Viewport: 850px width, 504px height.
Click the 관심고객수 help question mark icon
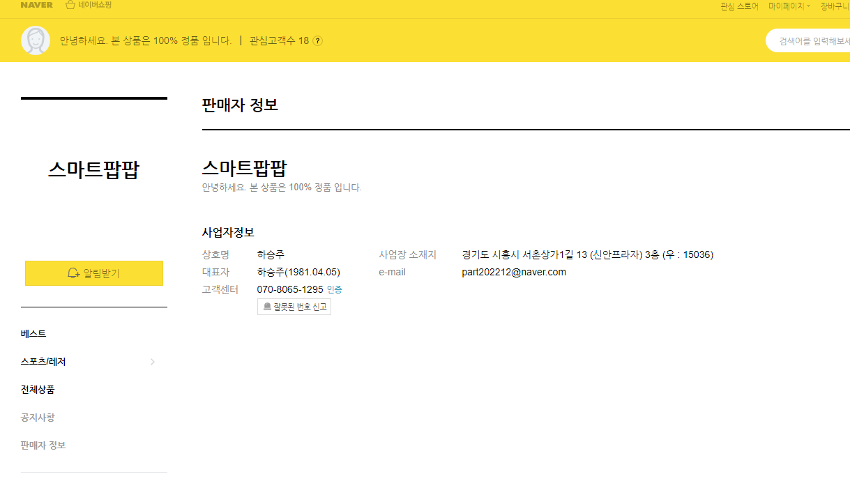click(318, 40)
